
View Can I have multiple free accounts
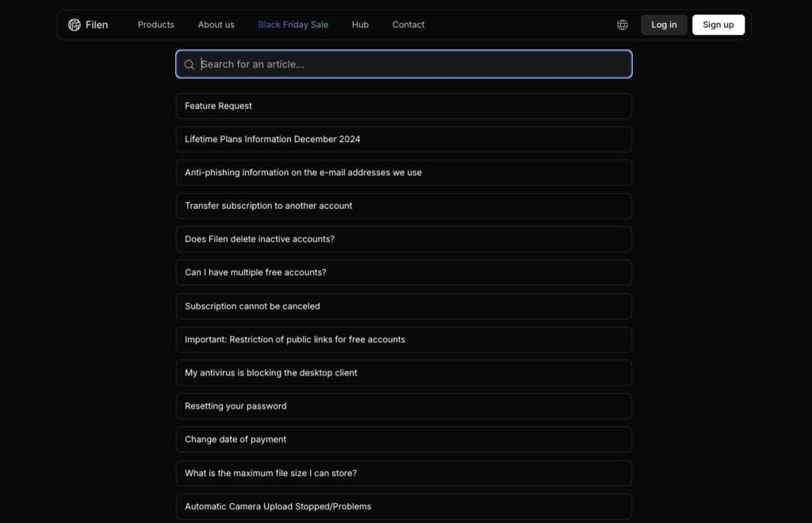(403, 272)
